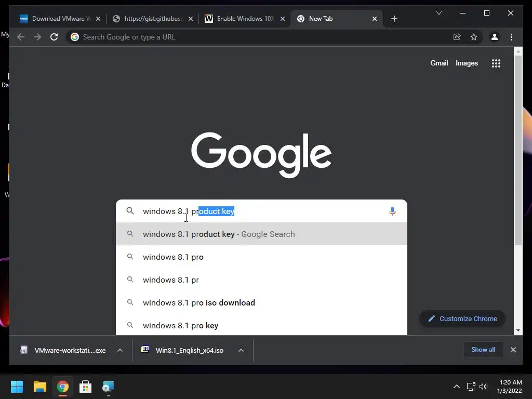The width and height of the screenshot is (532, 399).
Task: Open the volume tray icon
Action: pos(483,387)
